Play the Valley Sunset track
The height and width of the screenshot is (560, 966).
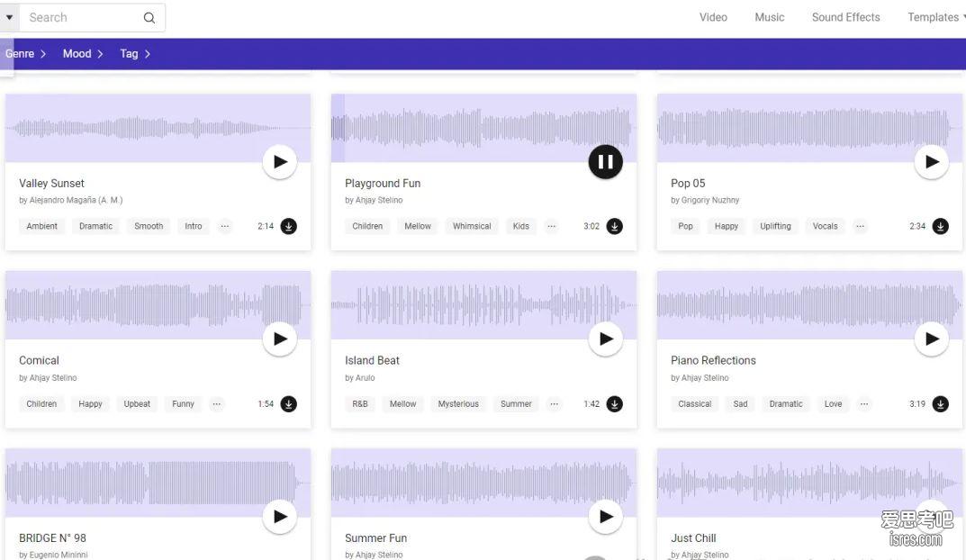click(280, 162)
